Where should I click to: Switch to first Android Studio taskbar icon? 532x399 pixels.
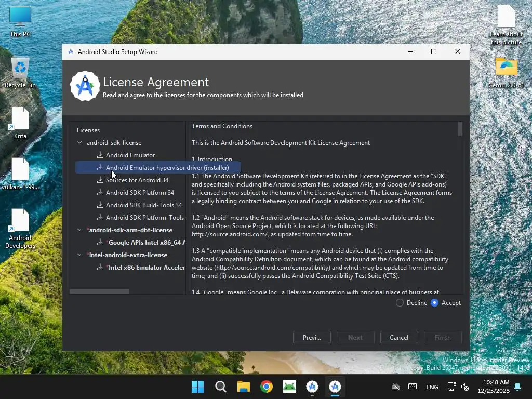[312, 387]
